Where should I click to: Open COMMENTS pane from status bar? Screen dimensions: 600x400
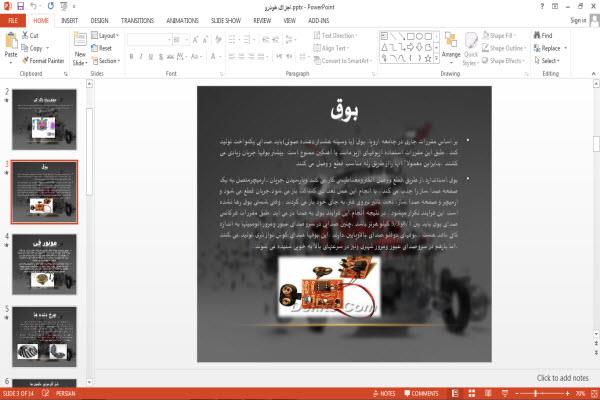(421, 393)
